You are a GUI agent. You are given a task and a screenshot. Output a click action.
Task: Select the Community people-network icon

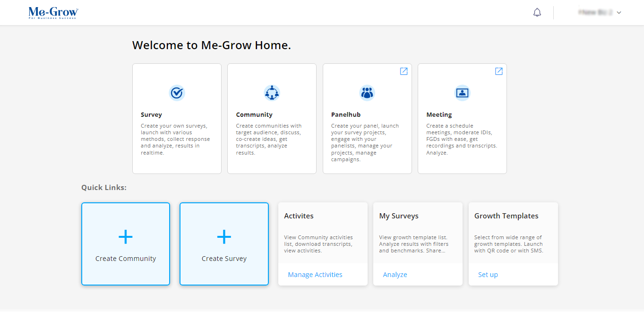pyautogui.click(x=272, y=93)
